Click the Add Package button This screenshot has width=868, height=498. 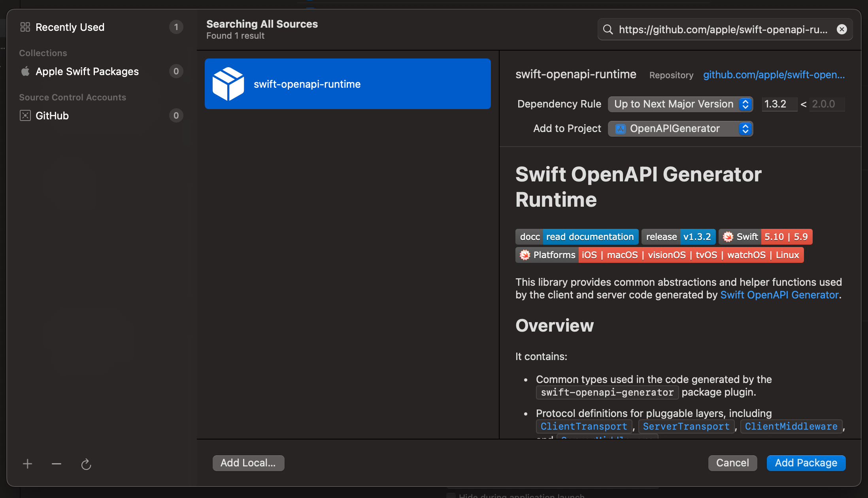click(x=806, y=463)
